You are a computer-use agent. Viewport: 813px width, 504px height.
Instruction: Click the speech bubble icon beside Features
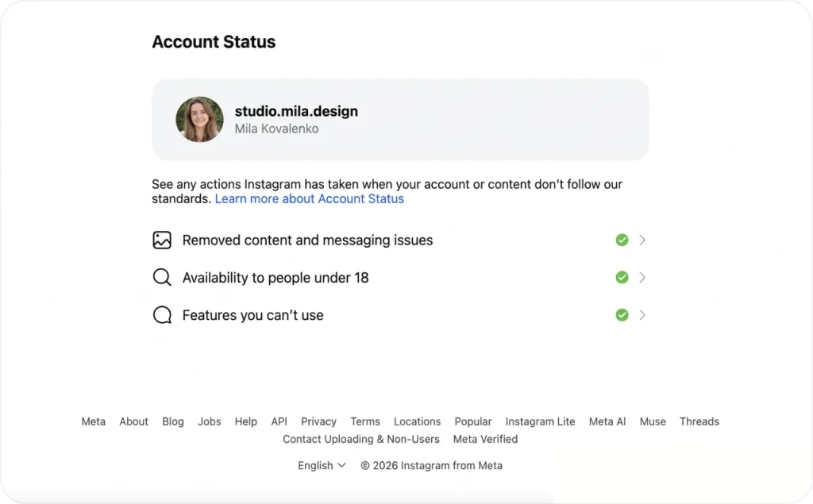162,315
